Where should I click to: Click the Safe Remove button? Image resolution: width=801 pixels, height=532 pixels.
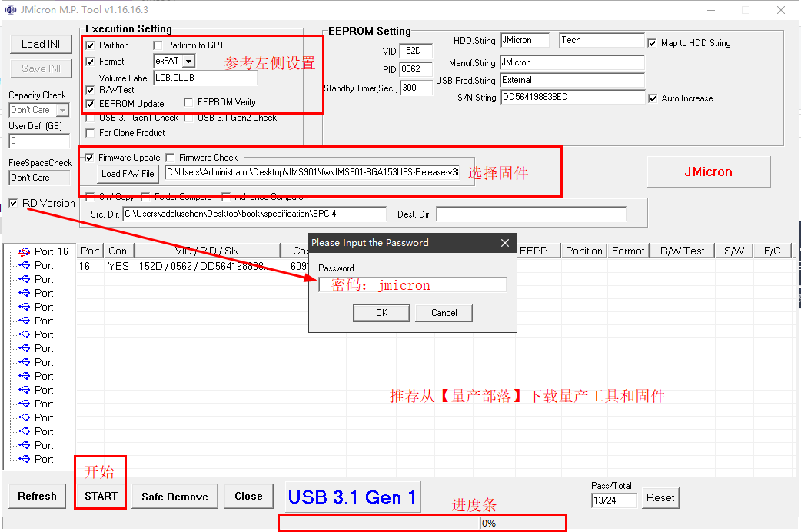click(174, 497)
